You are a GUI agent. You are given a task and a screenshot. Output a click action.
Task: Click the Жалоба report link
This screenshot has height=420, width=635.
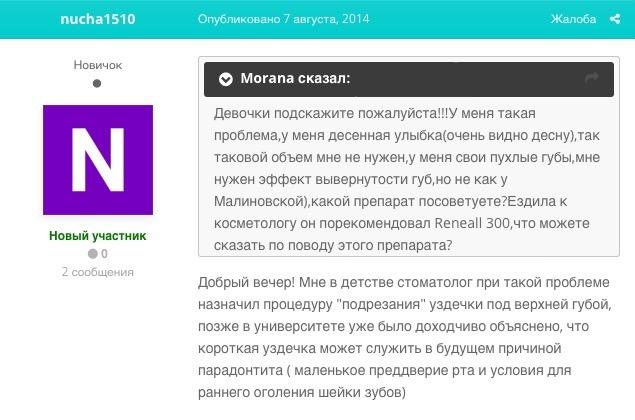573,19
